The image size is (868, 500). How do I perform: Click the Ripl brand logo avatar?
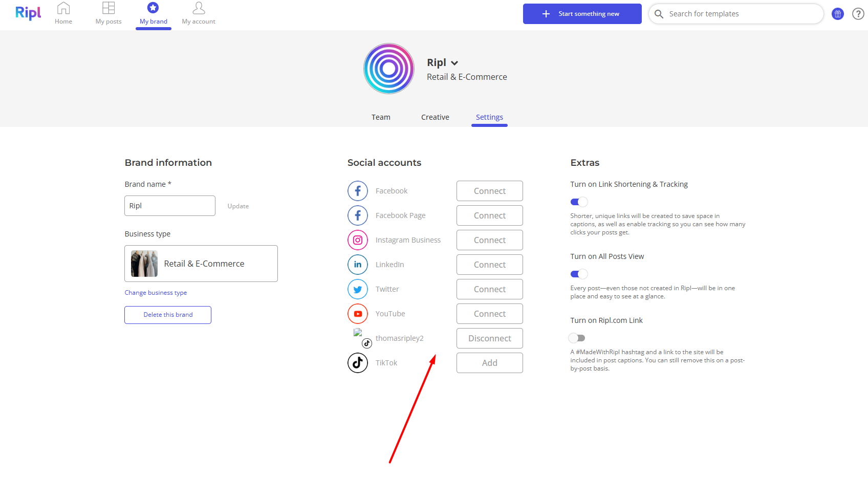389,69
